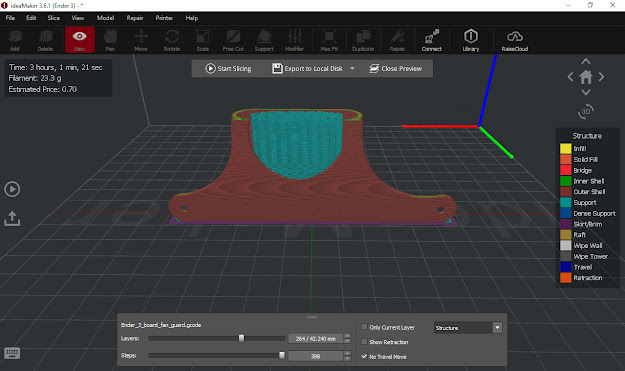The width and height of the screenshot is (625, 371).
Task: Click the Steps value input field
Action: coord(316,356)
